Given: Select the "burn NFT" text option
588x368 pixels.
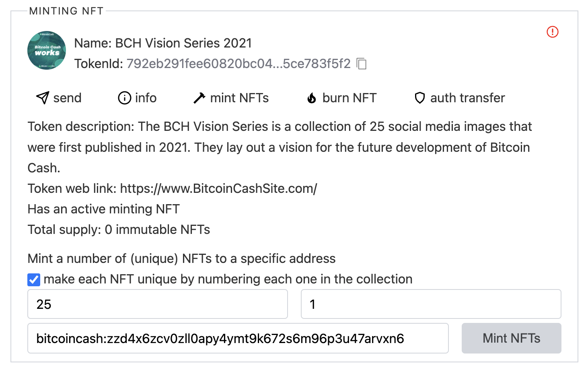Looking at the screenshot, I should point(349,98).
